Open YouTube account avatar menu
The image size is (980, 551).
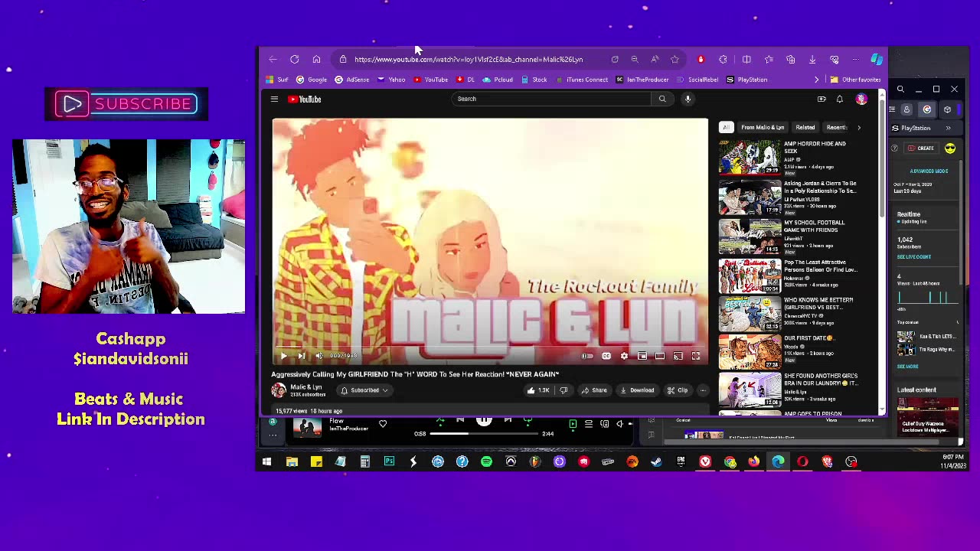coord(861,99)
